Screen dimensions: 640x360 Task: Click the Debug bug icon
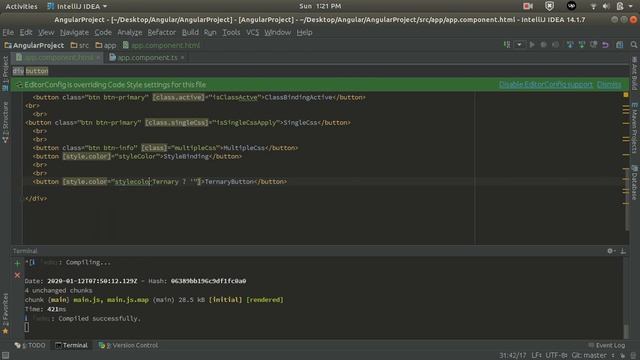pyautogui.click(x=543, y=44)
